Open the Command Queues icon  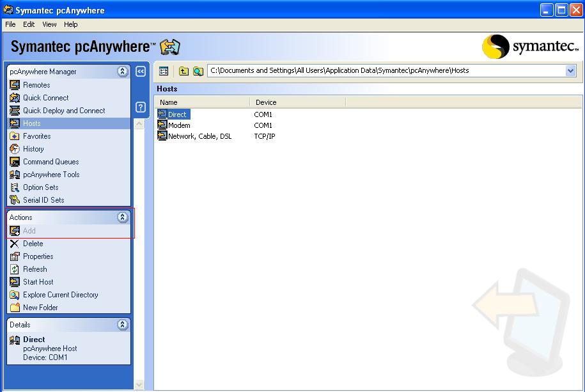click(x=15, y=162)
